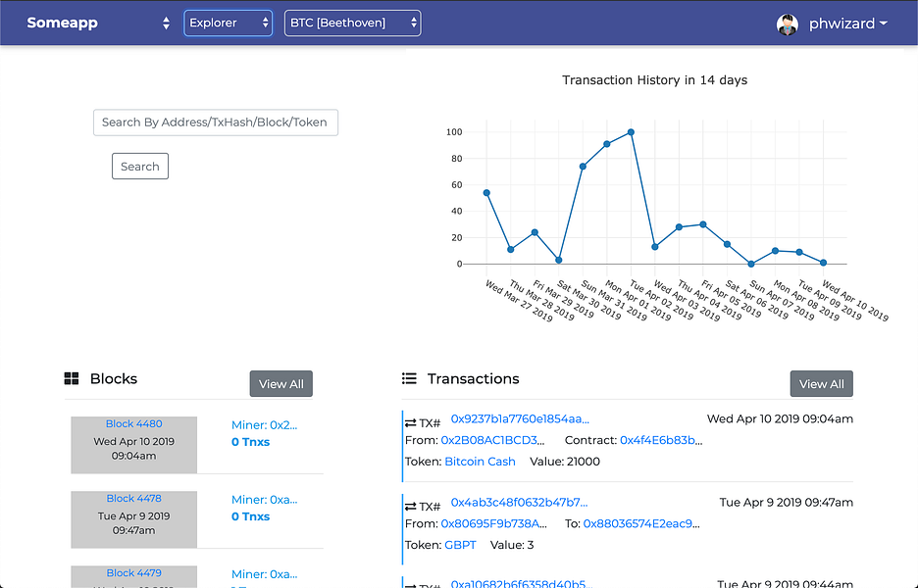Open the GBPT token link
The image size is (918, 588).
click(460, 545)
